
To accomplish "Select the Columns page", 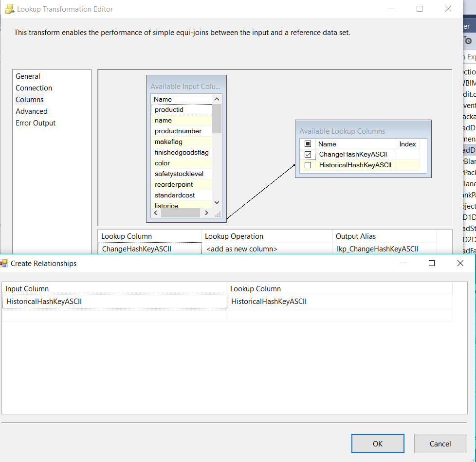I will 30,100.
